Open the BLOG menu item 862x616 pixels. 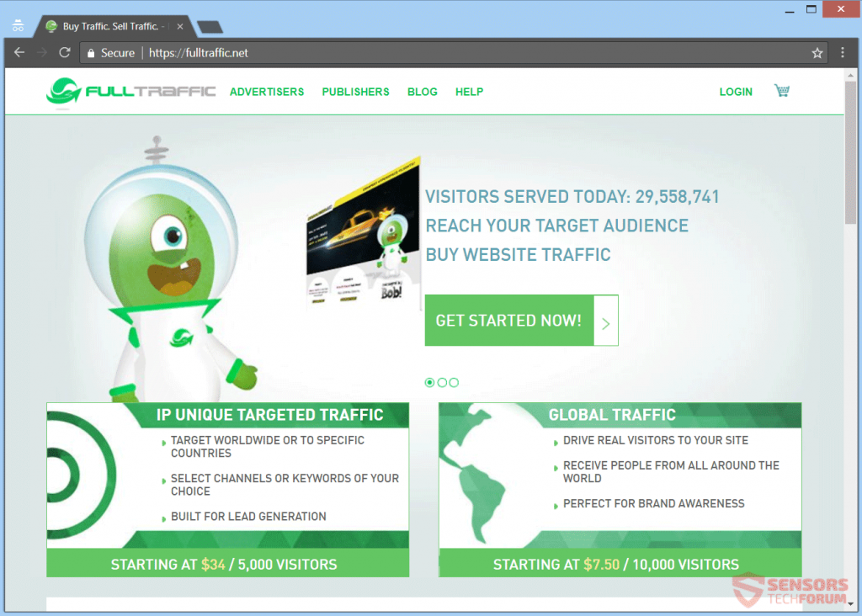tap(422, 92)
